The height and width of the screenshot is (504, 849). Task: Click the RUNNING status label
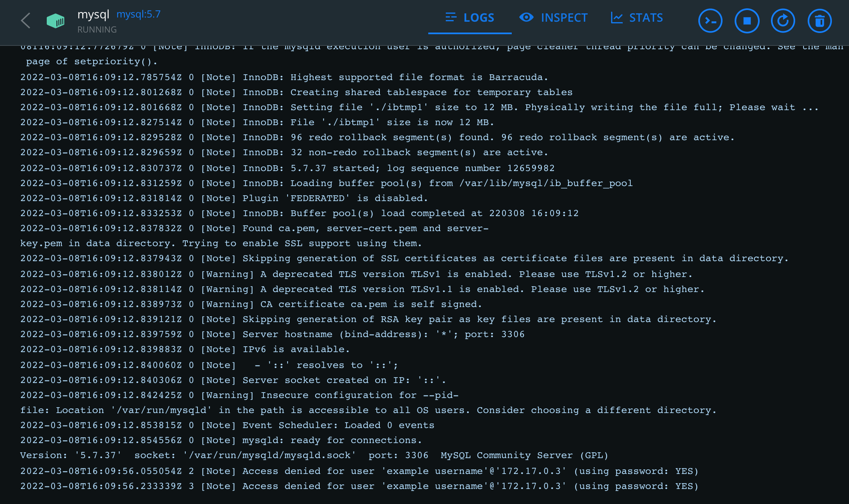pyautogui.click(x=97, y=30)
